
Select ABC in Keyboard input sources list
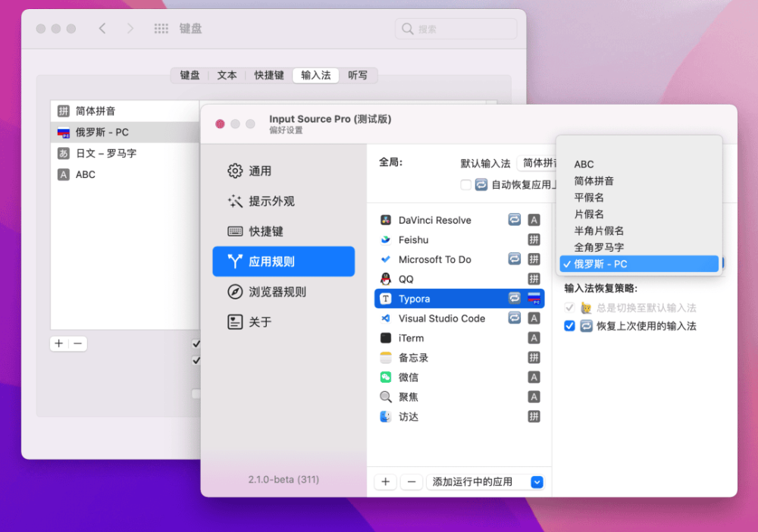point(125,174)
